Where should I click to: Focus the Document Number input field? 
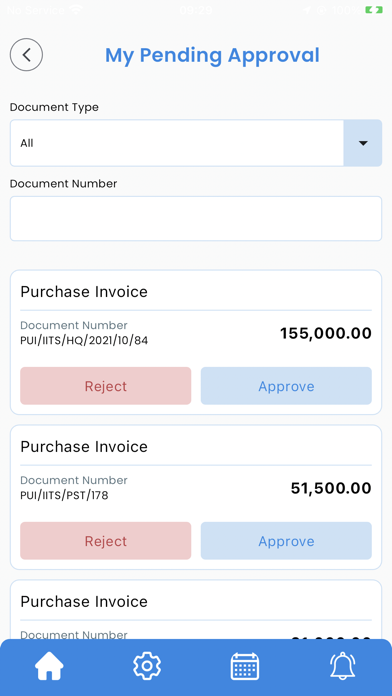click(x=196, y=218)
